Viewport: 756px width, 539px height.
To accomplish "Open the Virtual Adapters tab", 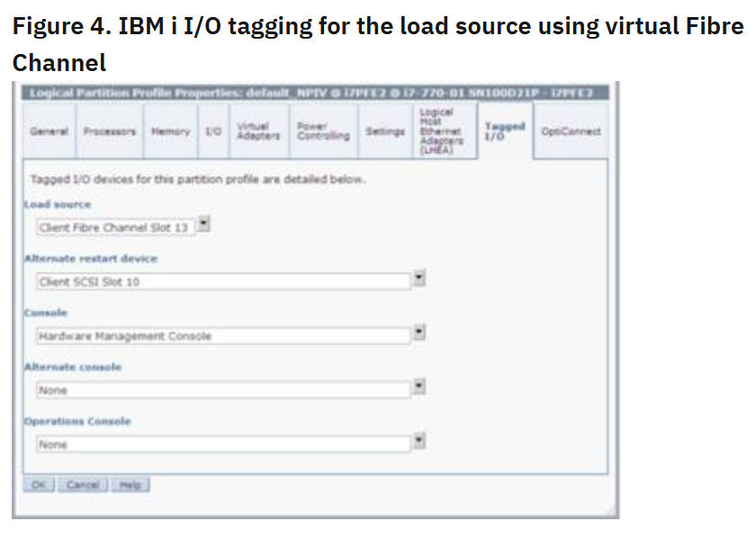I will (259, 131).
